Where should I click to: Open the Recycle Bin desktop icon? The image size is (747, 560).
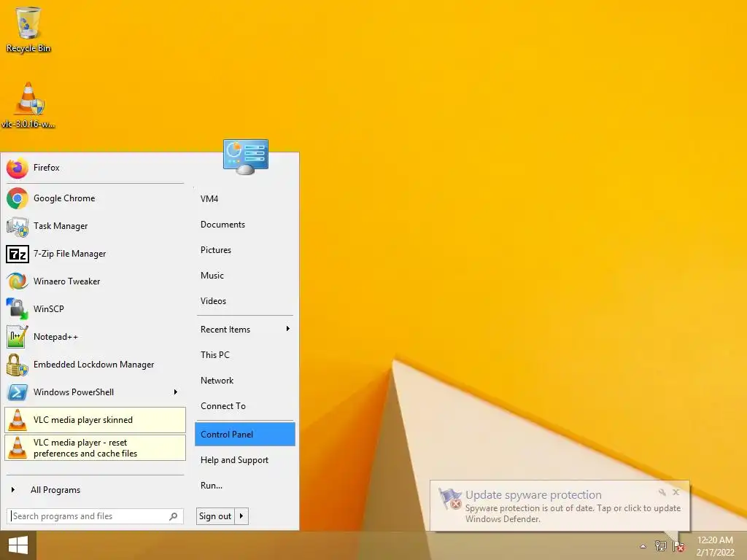click(28, 29)
